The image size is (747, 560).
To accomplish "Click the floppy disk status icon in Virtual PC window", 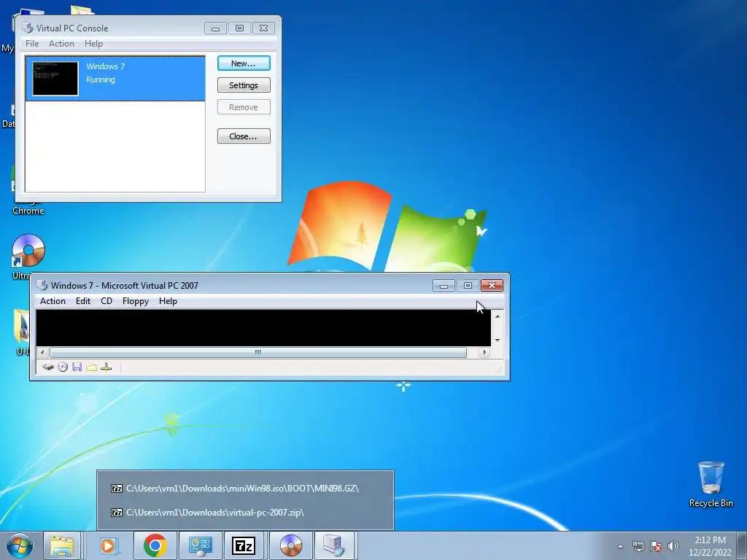I will pos(77,367).
